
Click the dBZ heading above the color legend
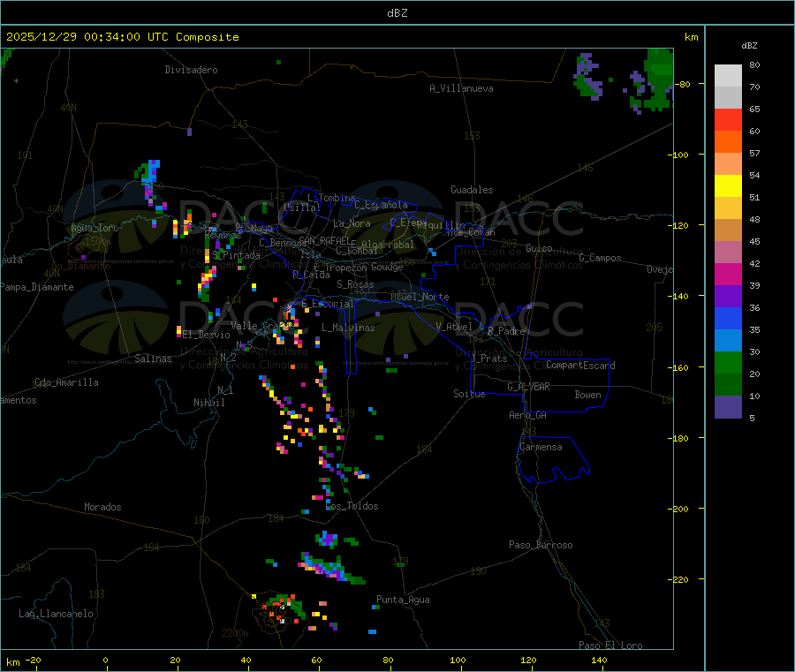point(749,45)
